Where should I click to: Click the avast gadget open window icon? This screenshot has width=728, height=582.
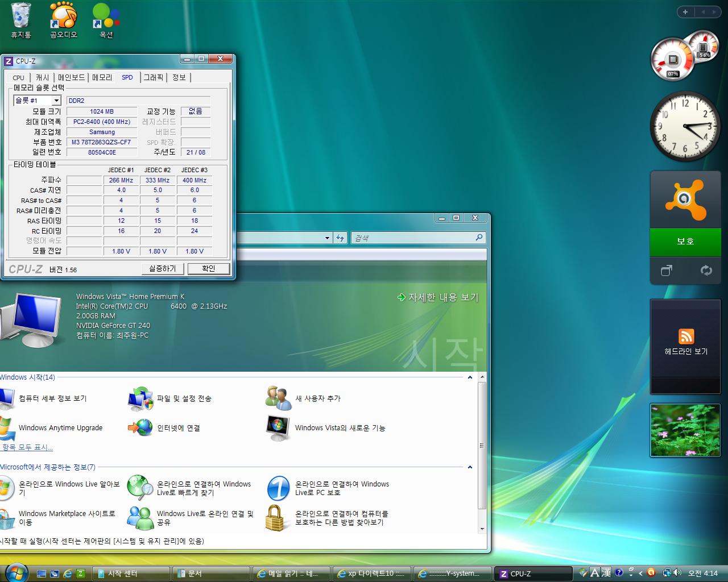pyautogui.click(x=667, y=271)
